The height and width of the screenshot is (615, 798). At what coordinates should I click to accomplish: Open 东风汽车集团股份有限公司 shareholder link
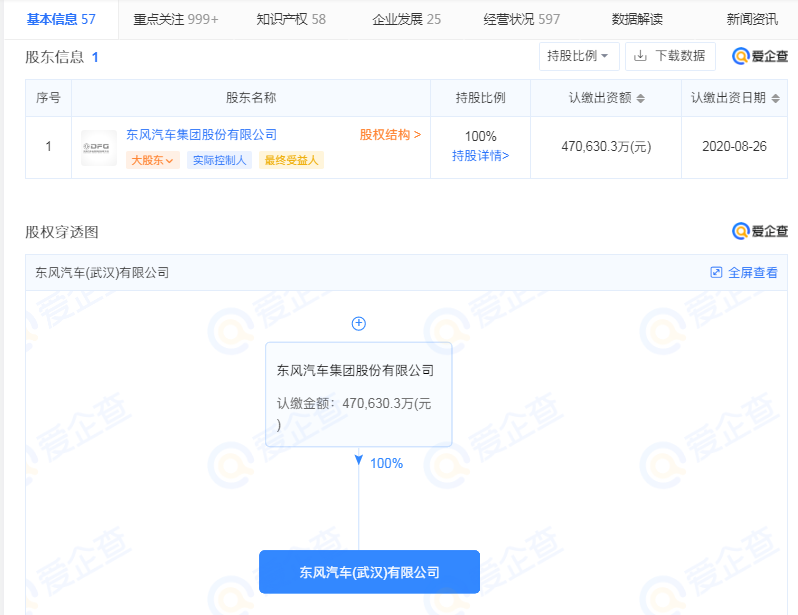202,134
